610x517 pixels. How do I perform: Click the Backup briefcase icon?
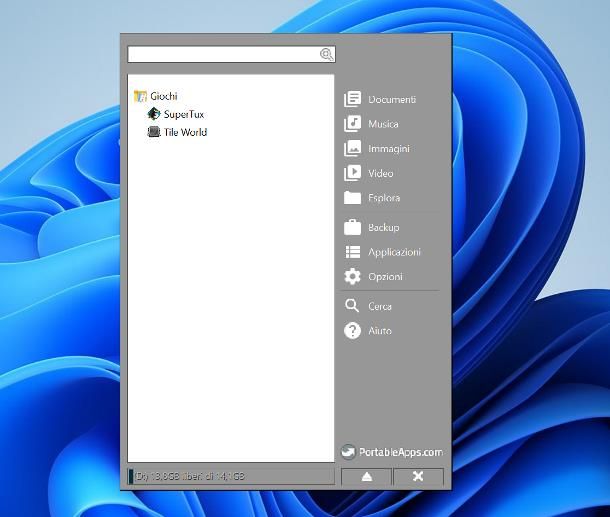[352, 227]
